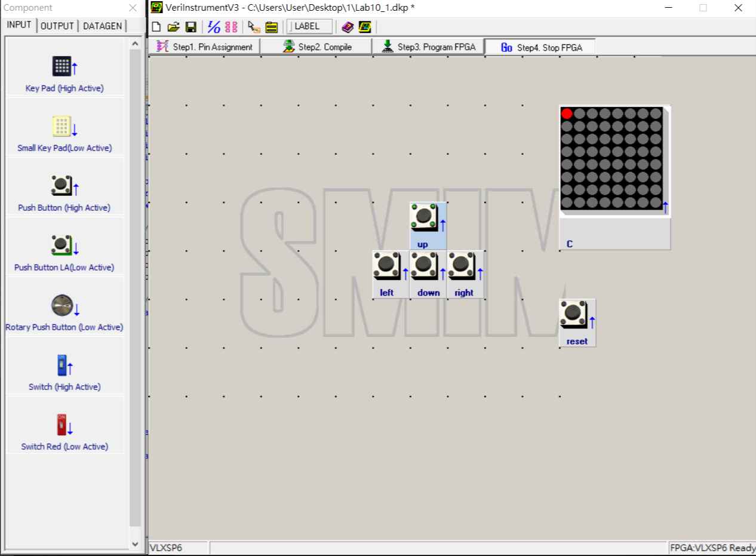The width and height of the screenshot is (756, 556).
Task: Select the Switch Red (Low Active) icon
Action: pos(64,425)
